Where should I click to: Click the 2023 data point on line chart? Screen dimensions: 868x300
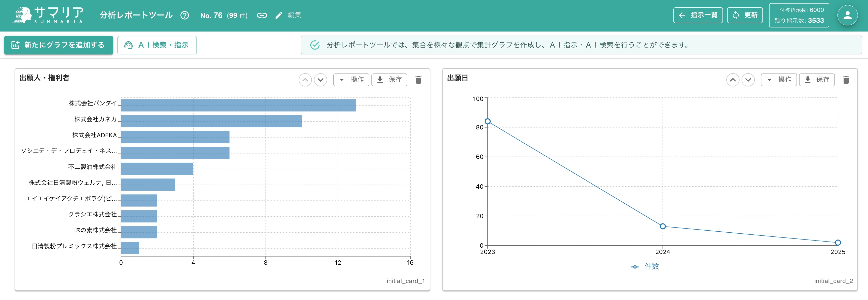click(x=488, y=122)
